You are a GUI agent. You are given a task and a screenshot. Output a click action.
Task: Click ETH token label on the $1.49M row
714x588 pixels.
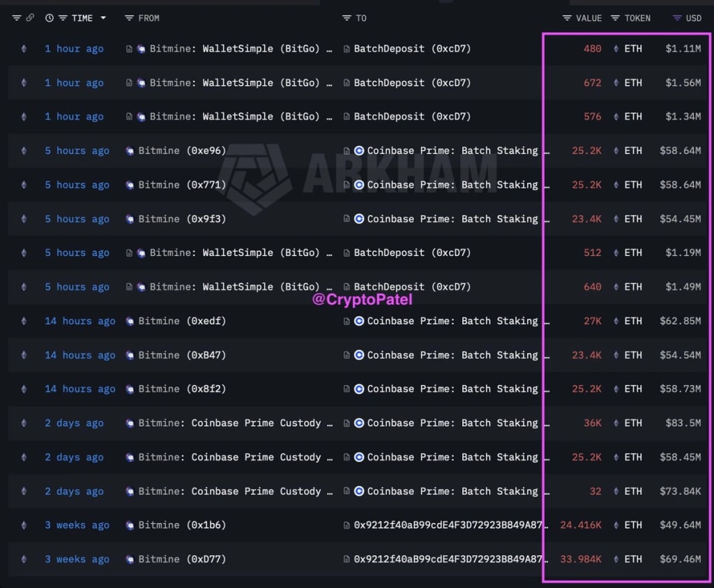coord(633,287)
